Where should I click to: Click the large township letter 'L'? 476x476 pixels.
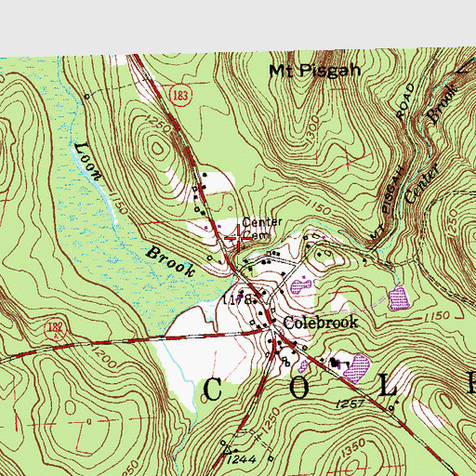(388, 385)
